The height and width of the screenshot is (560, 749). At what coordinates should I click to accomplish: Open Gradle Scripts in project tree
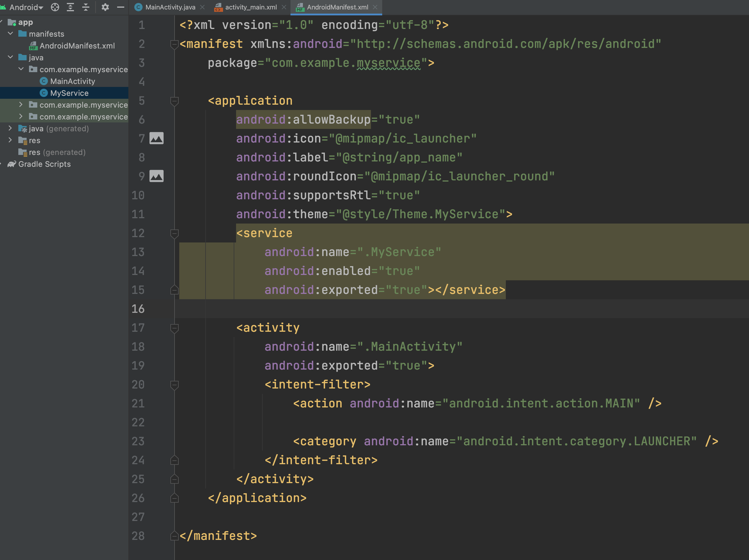(44, 164)
